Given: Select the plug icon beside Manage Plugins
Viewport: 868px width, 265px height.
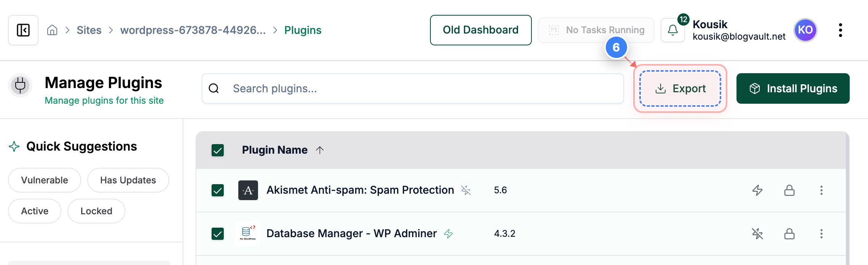Looking at the screenshot, I should tap(20, 86).
